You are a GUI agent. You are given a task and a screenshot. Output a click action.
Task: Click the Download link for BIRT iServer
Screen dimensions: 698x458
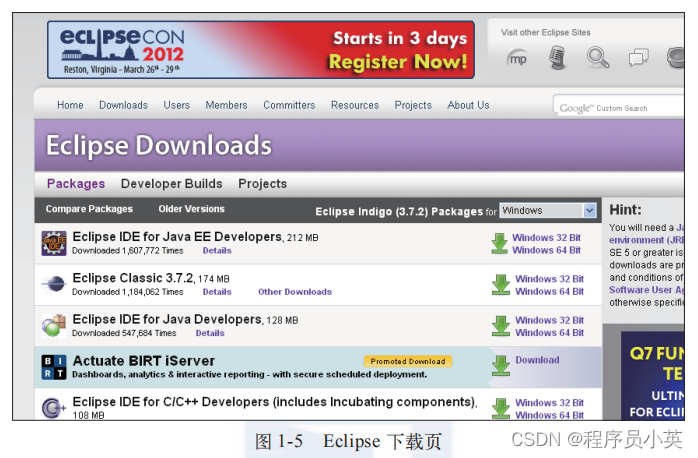point(537,360)
